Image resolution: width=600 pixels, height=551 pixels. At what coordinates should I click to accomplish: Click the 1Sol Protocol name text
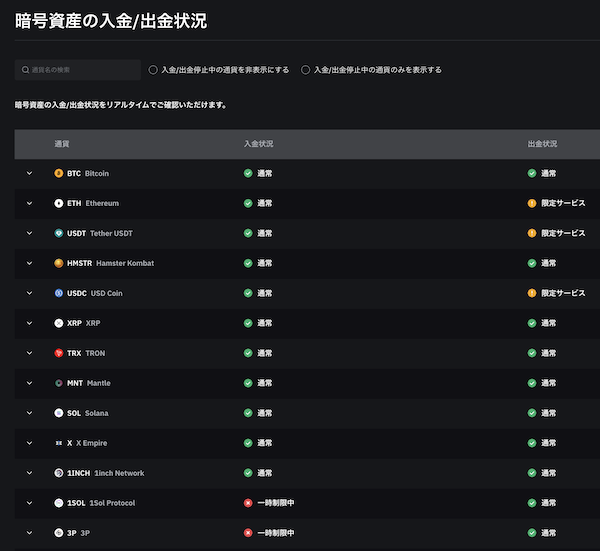pos(112,503)
